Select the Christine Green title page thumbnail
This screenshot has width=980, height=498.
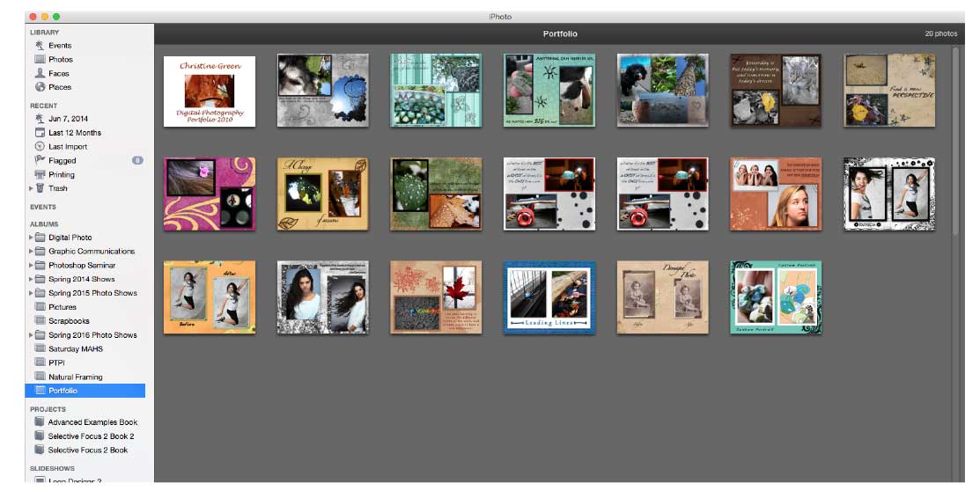point(210,92)
